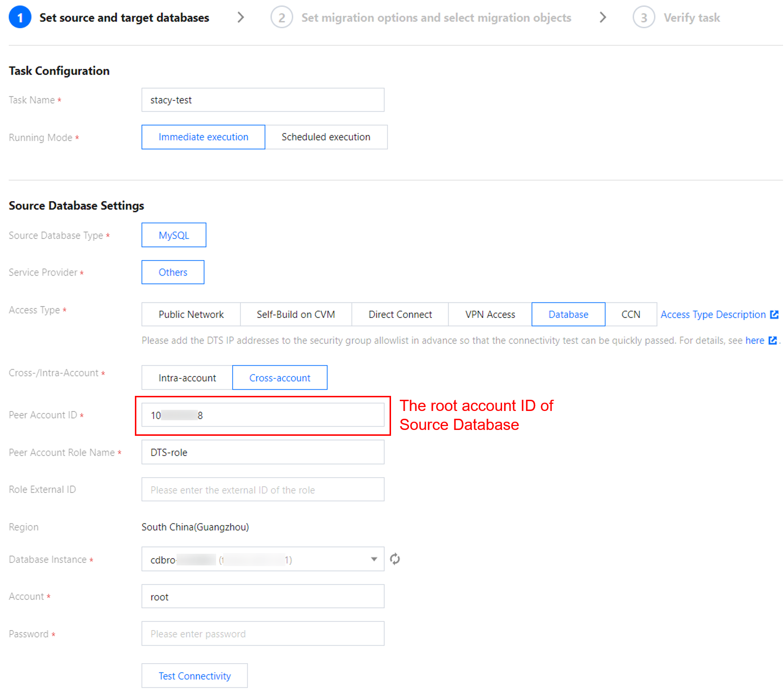The image size is (784, 689).
Task: Click the external link icon after 'here'
Action: [x=773, y=340]
